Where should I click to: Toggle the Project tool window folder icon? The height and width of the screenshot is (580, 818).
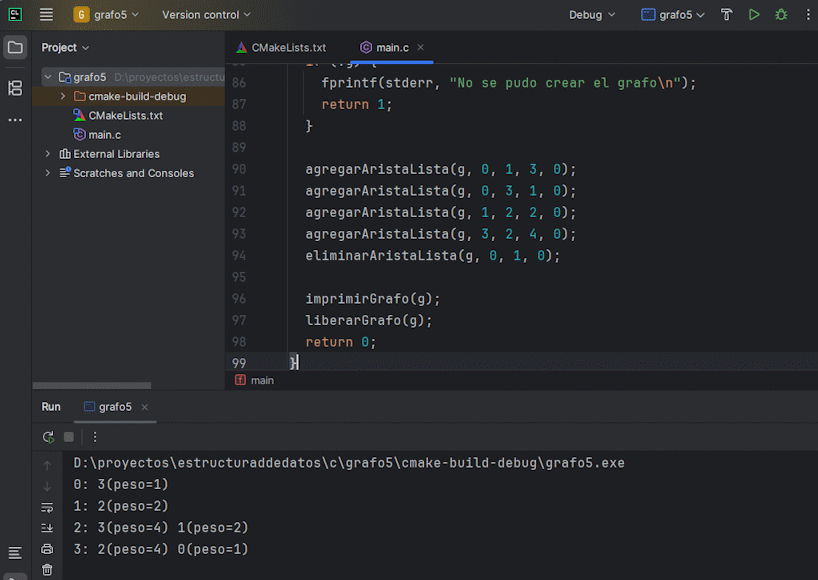(x=15, y=47)
